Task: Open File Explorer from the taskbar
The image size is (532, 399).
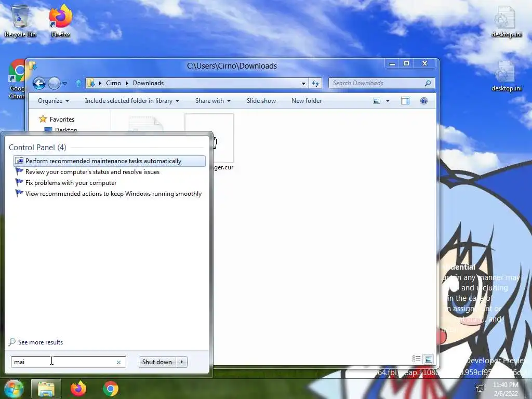Action: (46, 389)
